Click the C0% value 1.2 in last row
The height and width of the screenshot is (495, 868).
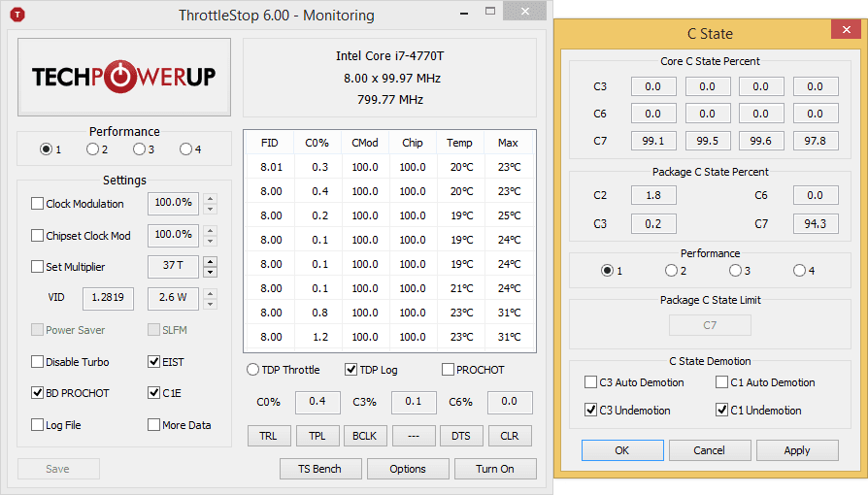pos(320,337)
